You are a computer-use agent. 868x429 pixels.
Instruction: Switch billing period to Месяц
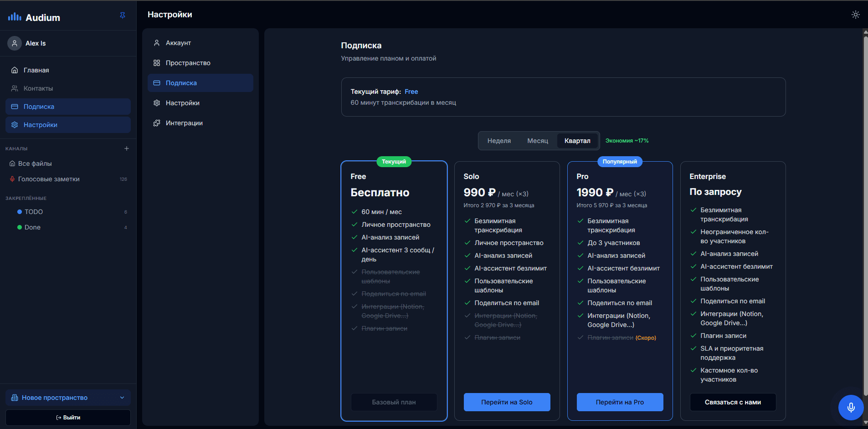point(538,141)
